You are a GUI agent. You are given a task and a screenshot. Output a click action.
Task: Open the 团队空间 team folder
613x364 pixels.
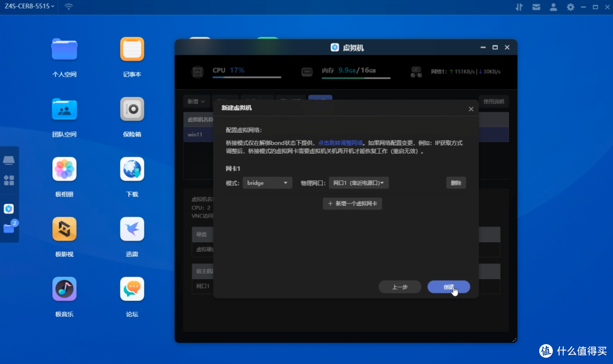[x=64, y=109]
